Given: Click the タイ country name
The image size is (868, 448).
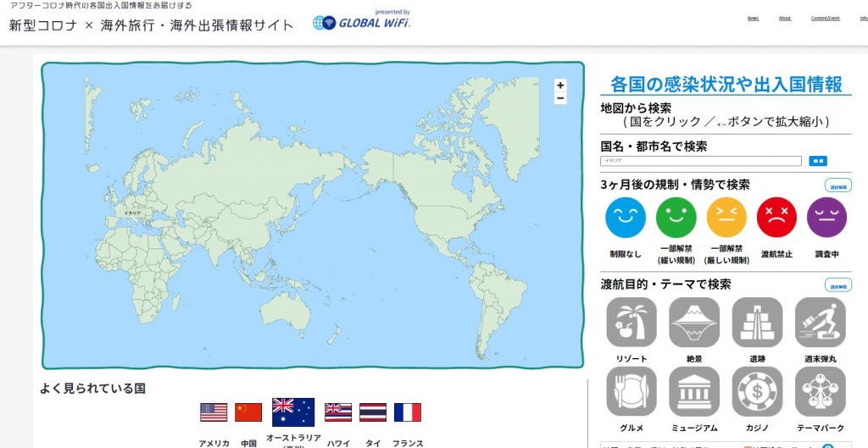Looking at the screenshot, I should pyautogui.click(x=373, y=443).
